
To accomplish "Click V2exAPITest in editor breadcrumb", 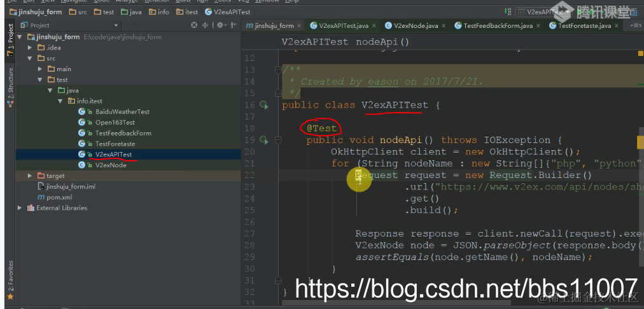I will pyautogui.click(x=315, y=42).
